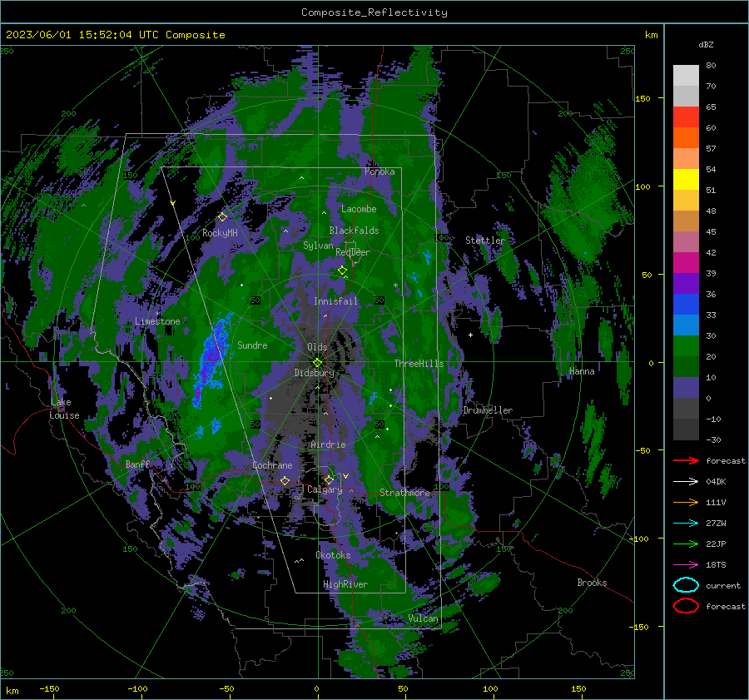Viewport: 749px width, 700px height.
Task: Click the cyan current ellipse legend icon
Action: click(x=686, y=585)
